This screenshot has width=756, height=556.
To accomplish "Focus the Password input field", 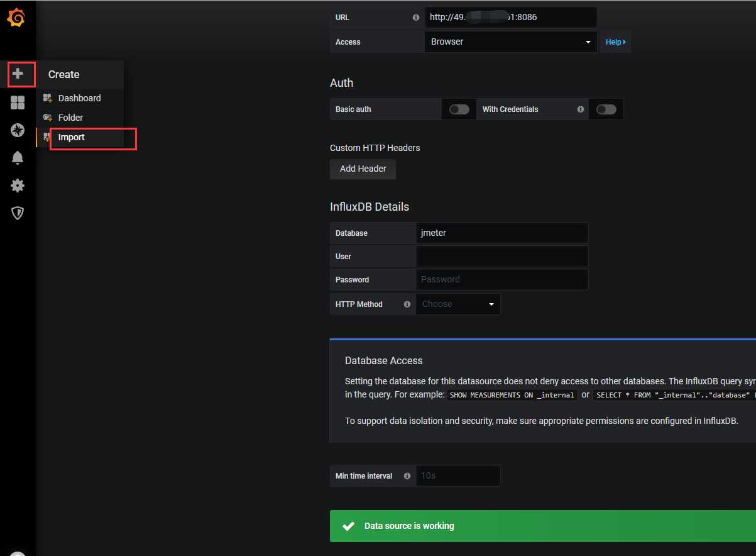I will pos(502,279).
